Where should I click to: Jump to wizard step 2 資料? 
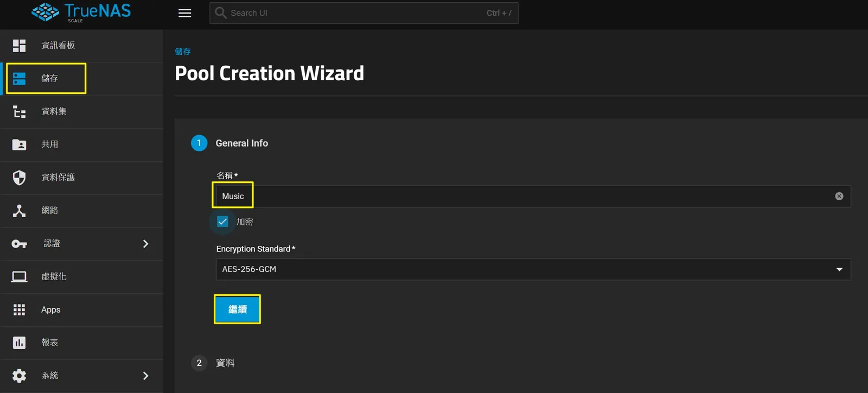click(x=213, y=363)
